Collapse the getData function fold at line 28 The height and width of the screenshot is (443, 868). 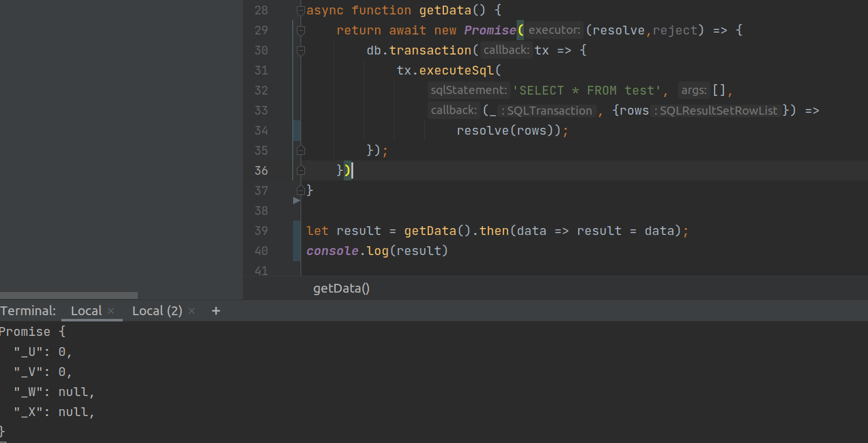pos(301,10)
